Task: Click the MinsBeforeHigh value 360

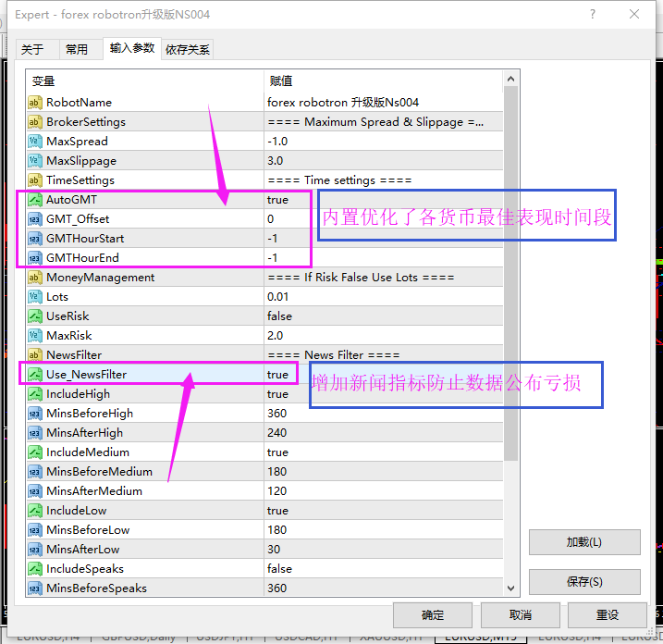Action: pos(277,414)
